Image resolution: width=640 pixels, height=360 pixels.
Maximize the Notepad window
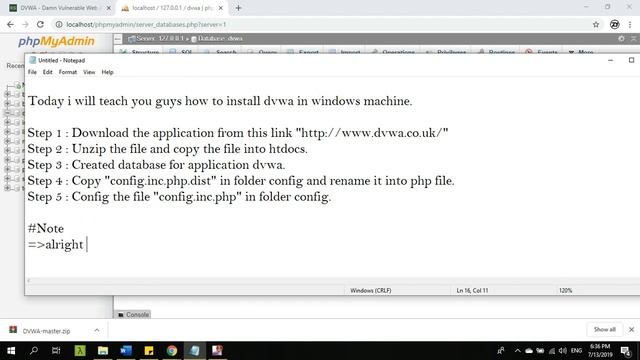tap(631, 60)
